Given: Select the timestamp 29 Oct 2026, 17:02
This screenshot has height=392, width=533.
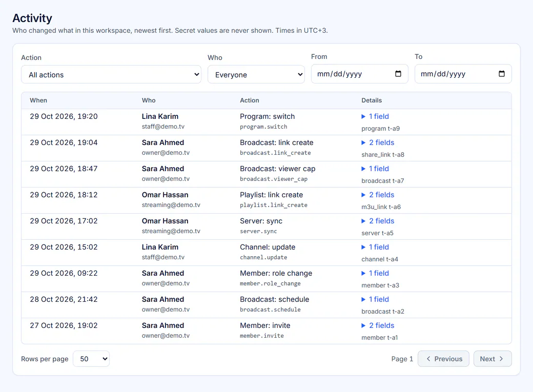Looking at the screenshot, I should [x=64, y=221].
